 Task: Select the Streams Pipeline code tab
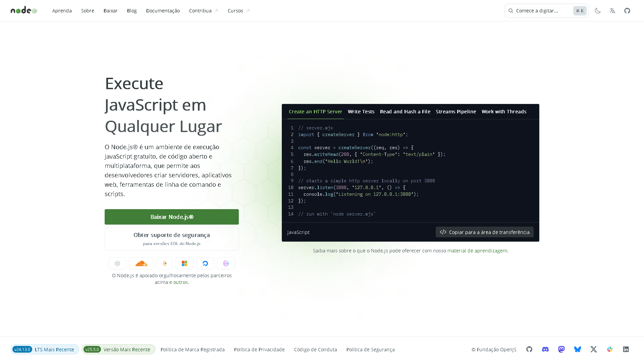click(x=456, y=112)
